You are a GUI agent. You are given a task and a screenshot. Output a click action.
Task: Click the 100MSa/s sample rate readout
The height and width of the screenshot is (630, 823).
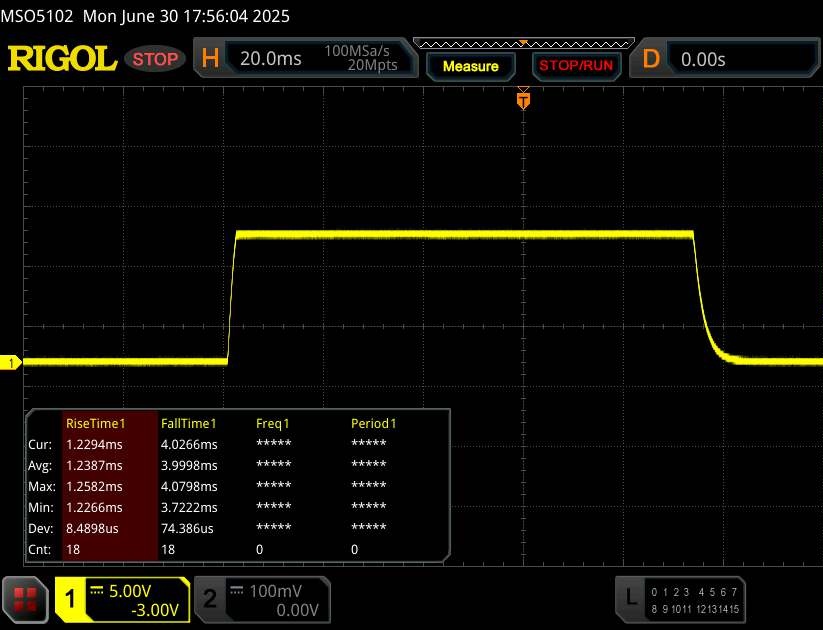357,51
